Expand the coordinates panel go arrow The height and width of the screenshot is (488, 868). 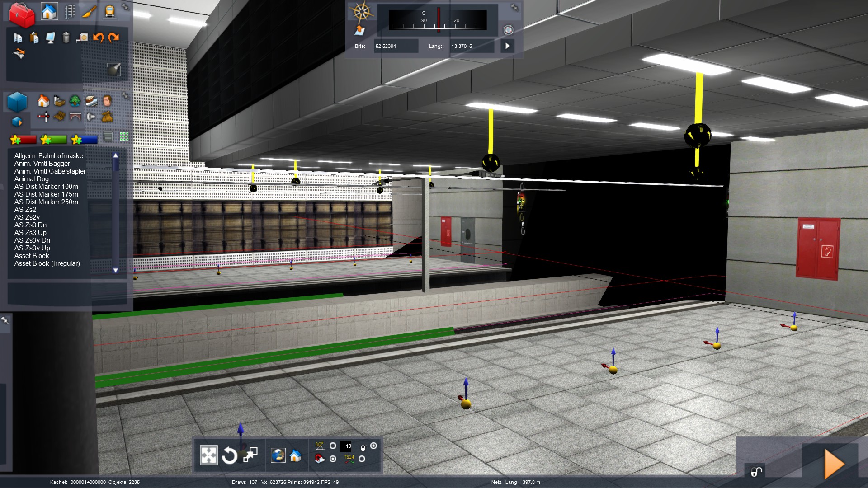pyautogui.click(x=507, y=46)
